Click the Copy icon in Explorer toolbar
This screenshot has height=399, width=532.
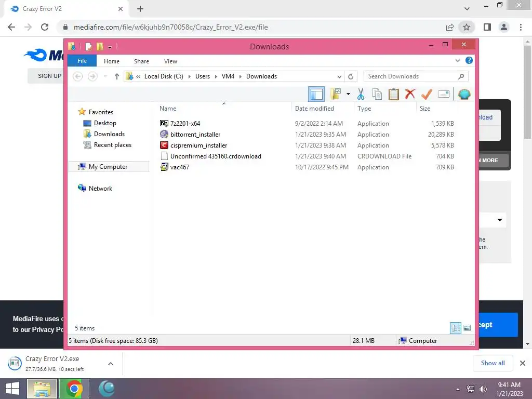[x=377, y=95]
